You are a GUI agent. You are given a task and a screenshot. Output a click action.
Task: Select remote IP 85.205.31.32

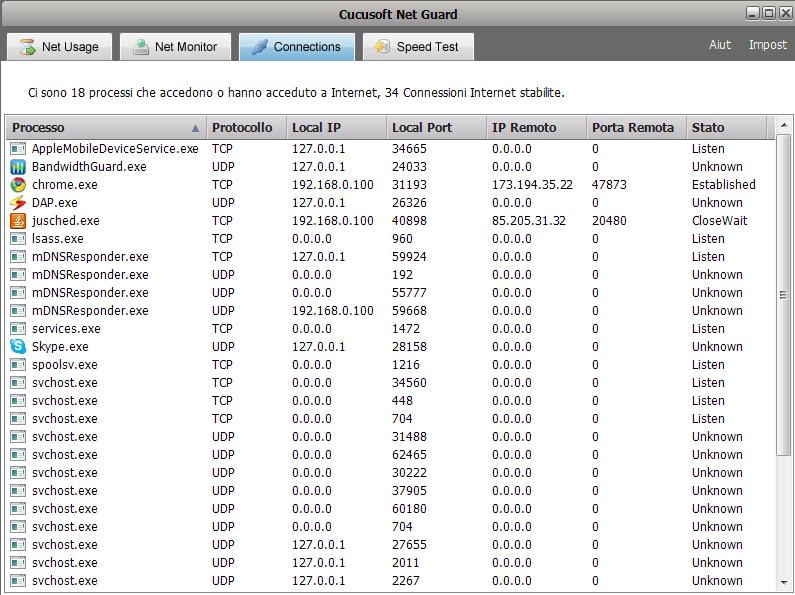pyautogui.click(x=528, y=220)
